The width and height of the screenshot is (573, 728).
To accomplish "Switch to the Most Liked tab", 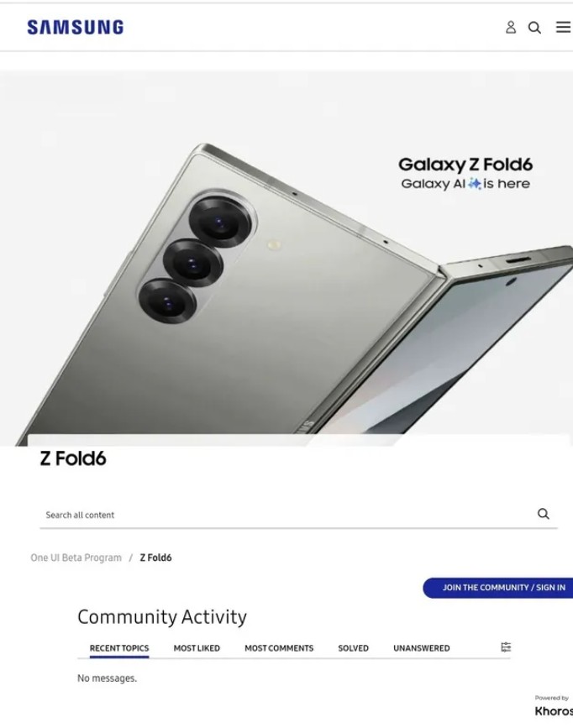I will [197, 648].
